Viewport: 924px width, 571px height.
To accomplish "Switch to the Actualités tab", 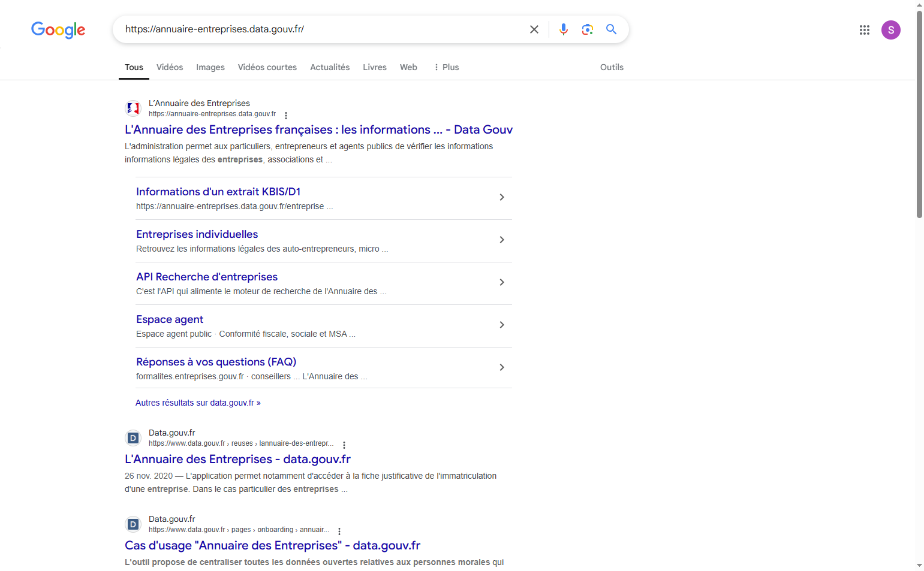I will coord(330,67).
